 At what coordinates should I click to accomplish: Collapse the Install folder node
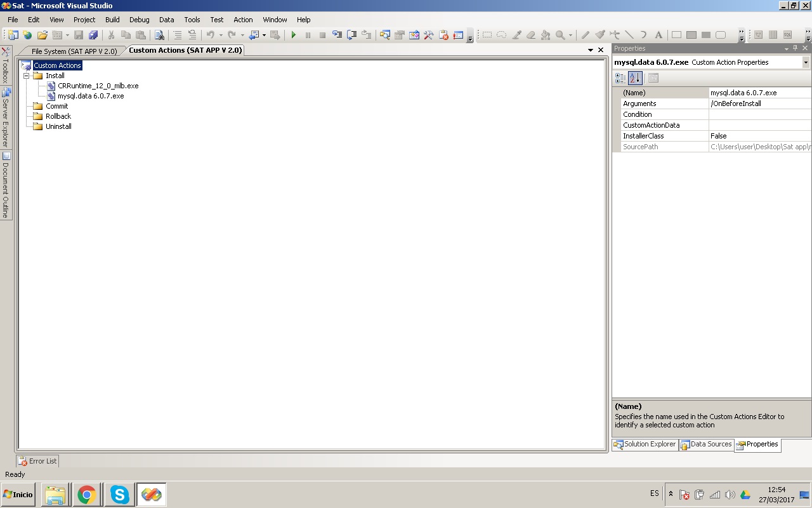pos(27,76)
